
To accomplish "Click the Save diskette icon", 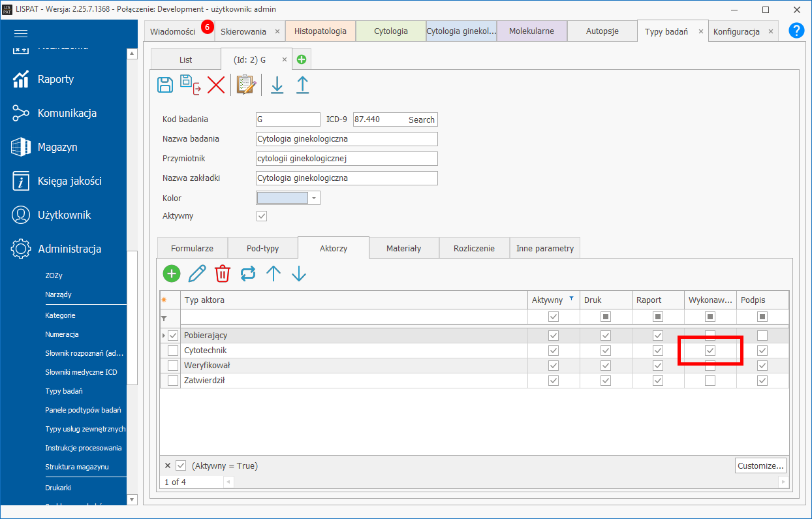I will (x=165, y=85).
